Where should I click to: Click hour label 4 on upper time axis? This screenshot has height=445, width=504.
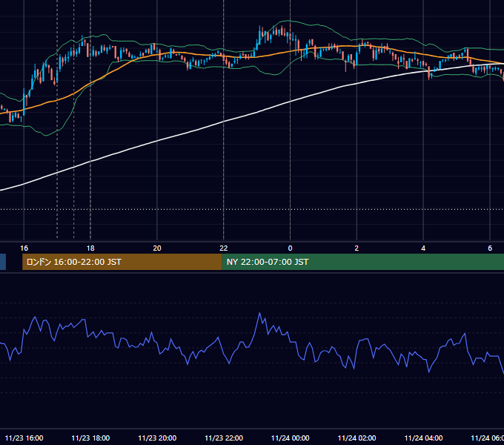423,248
